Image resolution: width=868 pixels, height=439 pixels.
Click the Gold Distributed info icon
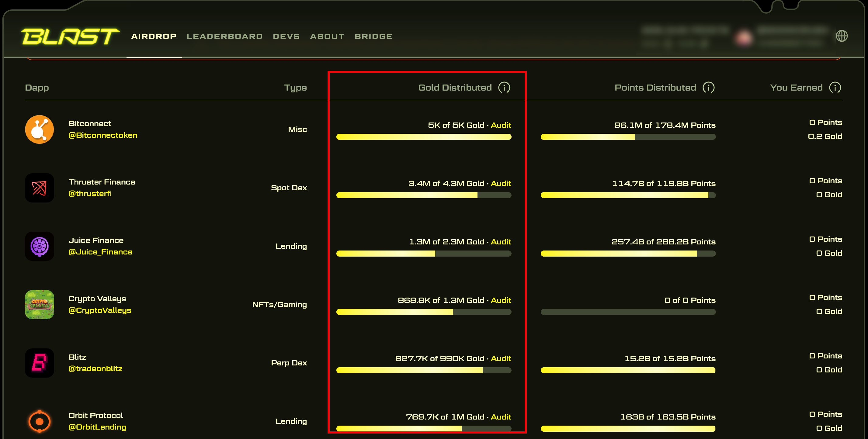[504, 88]
